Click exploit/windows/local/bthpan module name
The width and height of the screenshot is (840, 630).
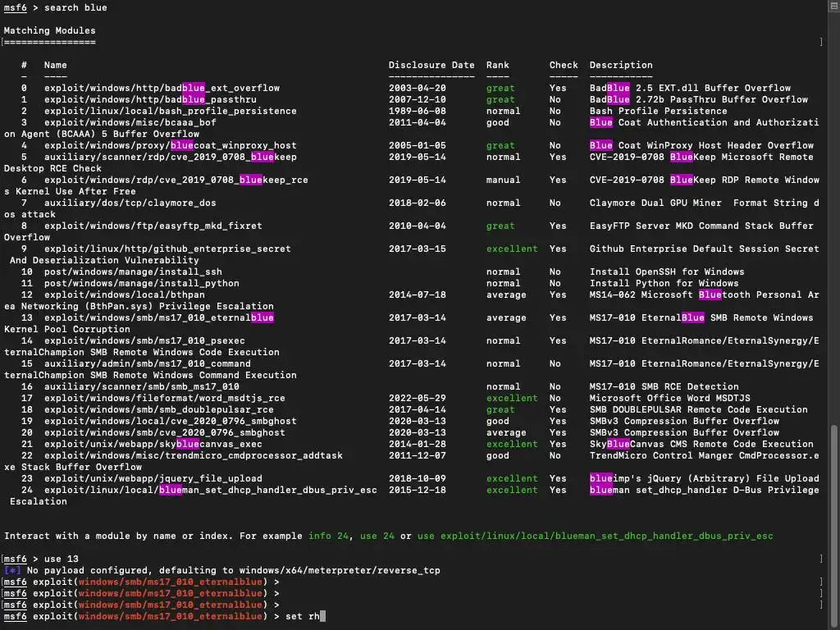coord(125,295)
